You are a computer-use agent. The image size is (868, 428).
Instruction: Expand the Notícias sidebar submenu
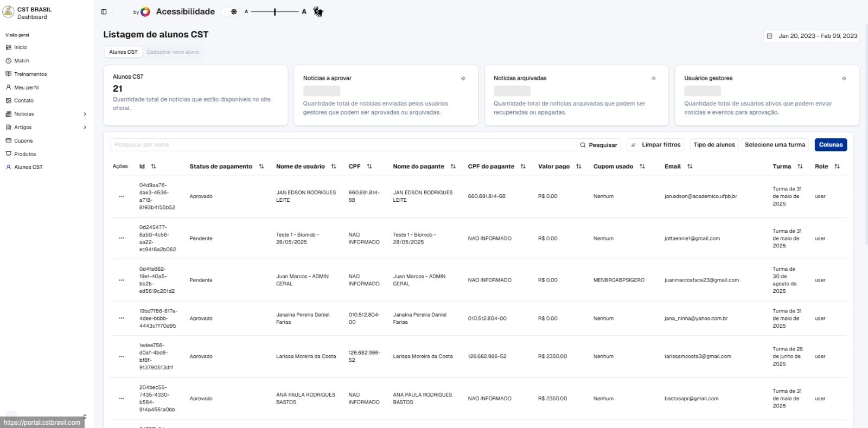[85, 114]
